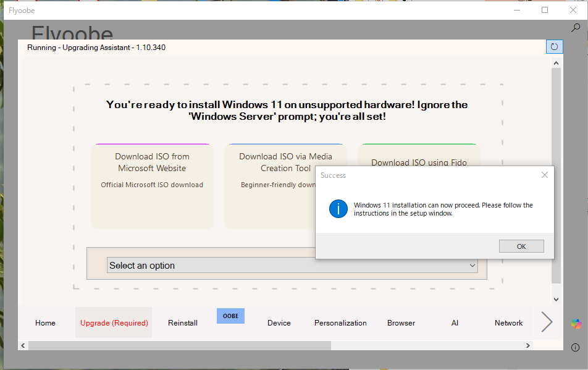Open the Upgrade (Required) tab
Screen dimensions: 588x370
(x=114, y=323)
